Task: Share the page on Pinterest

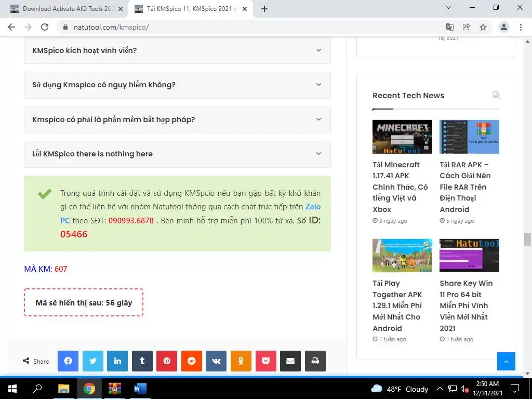Action: (x=167, y=361)
